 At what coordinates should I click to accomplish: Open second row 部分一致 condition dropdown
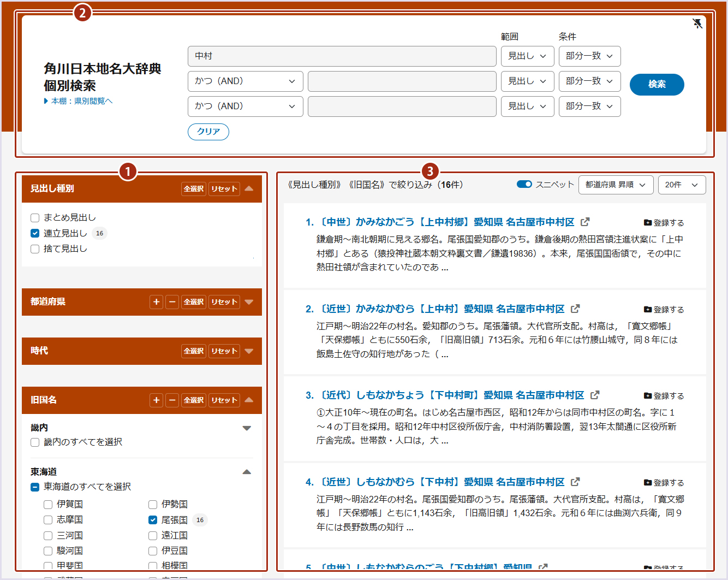point(590,81)
